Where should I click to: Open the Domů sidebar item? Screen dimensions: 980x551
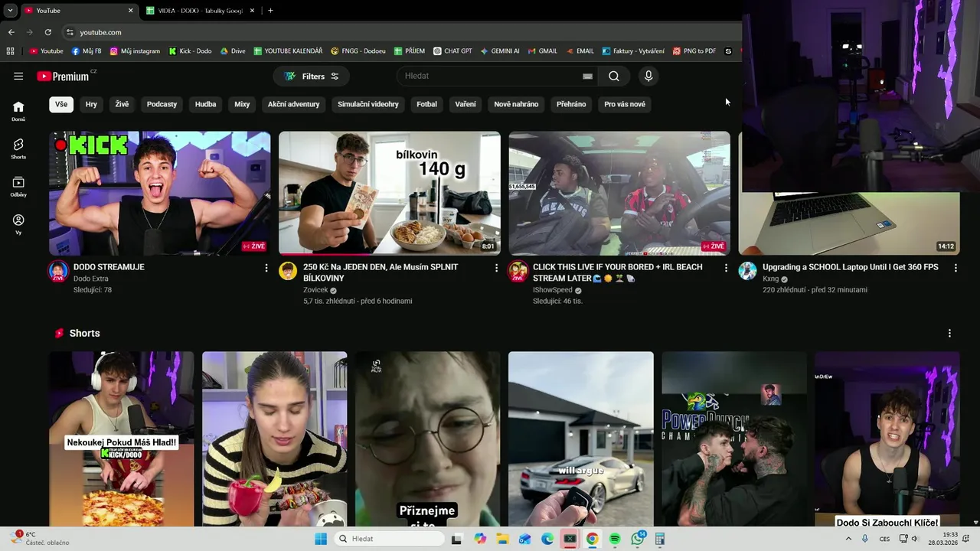(x=18, y=111)
